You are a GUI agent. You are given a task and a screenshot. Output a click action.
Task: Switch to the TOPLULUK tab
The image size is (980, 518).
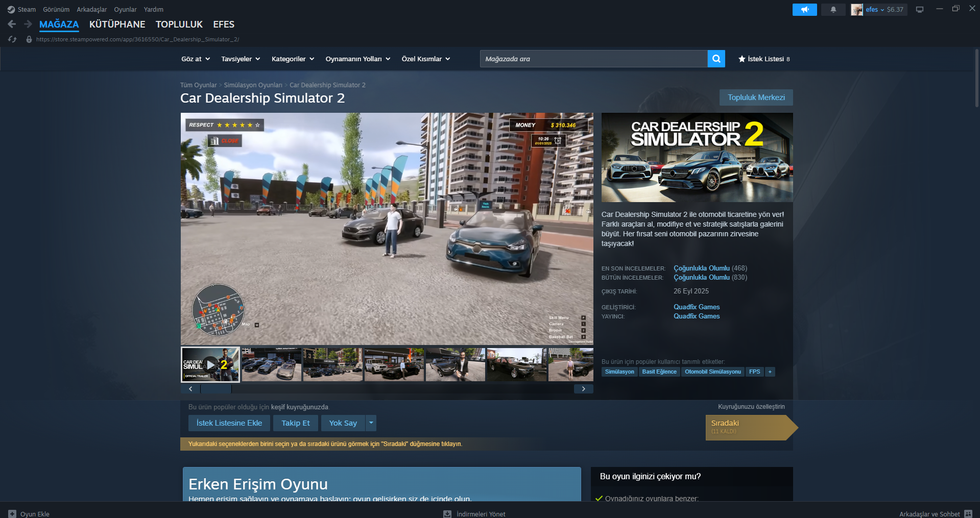[x=179, y=24]
